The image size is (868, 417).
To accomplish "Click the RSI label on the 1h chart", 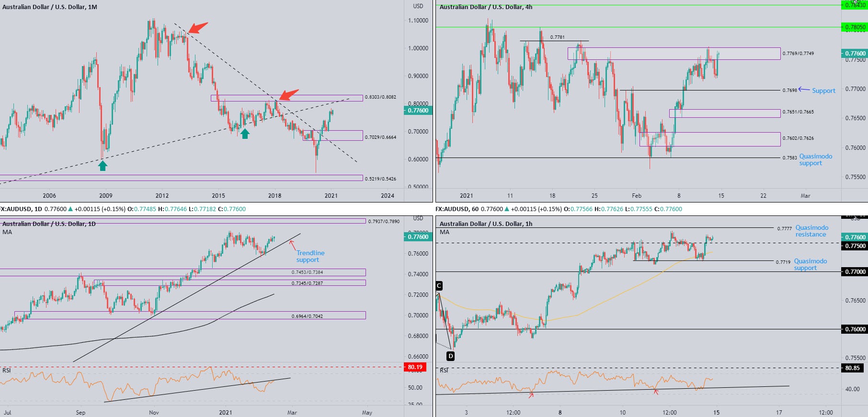I will (444, 370).
